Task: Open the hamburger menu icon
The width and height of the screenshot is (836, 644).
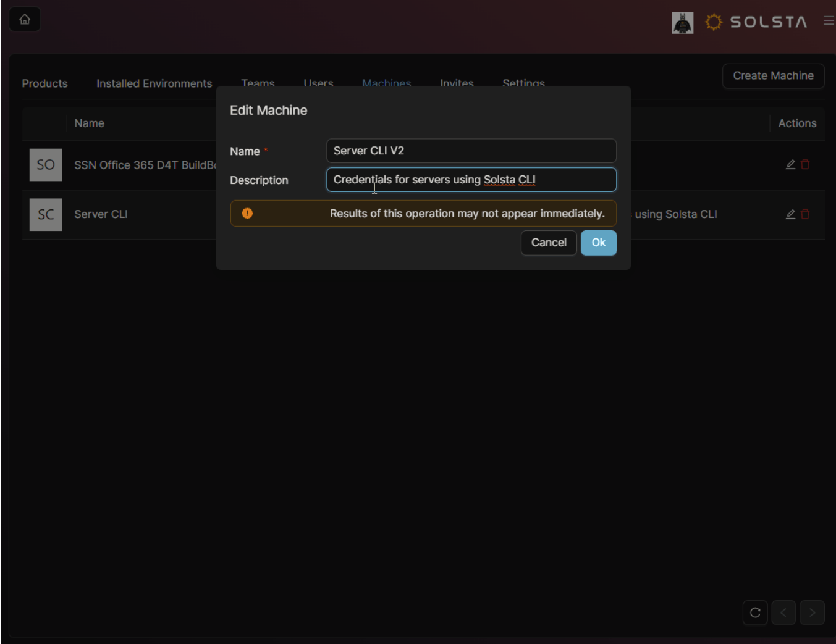Action: pos(829,21)
